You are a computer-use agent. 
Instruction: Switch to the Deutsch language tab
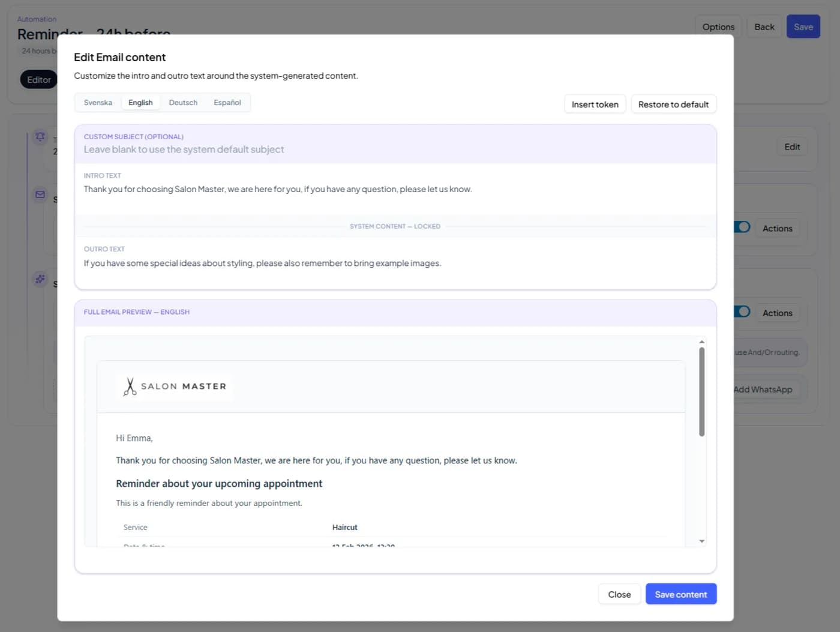[x=183, y=102]
